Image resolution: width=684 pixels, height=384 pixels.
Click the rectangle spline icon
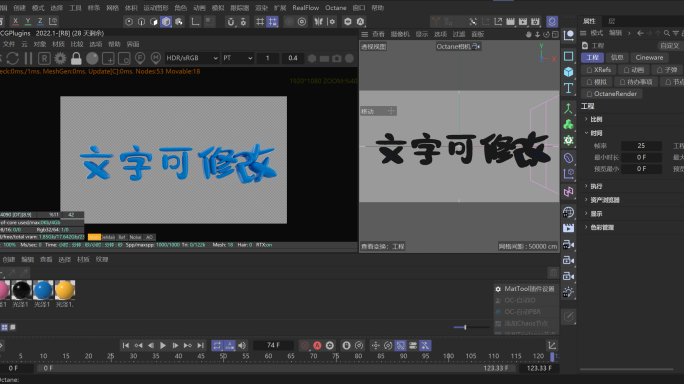click(568, 56)
